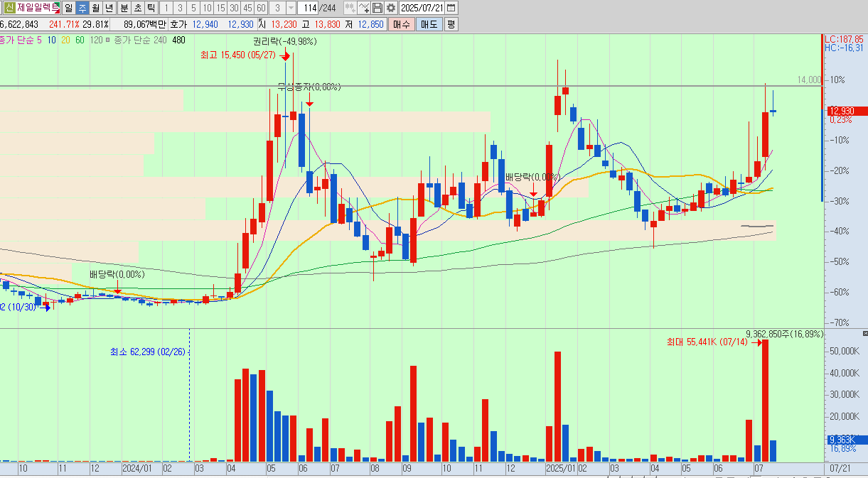Image resolution: width=868 pixels, height=478 pixels.
Task: Switch chart to daily (일) period
Action: pyautogui.click(x=68, y=8)
